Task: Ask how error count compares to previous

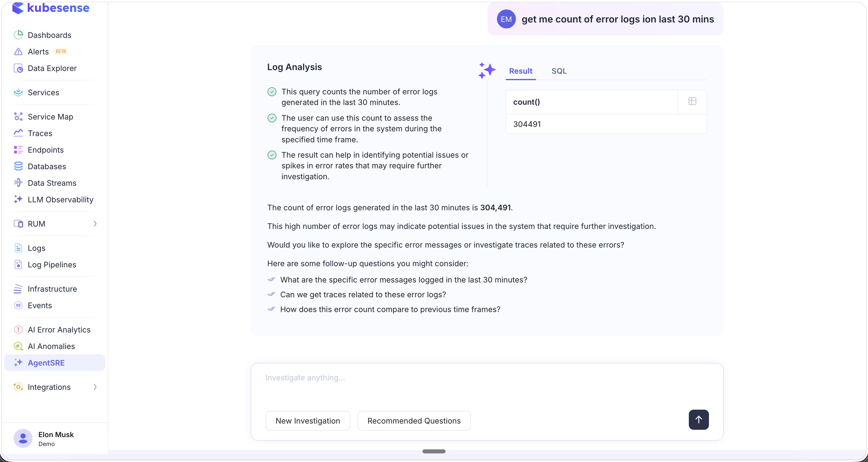Action: pyautogui.click(x=390, y=309)
